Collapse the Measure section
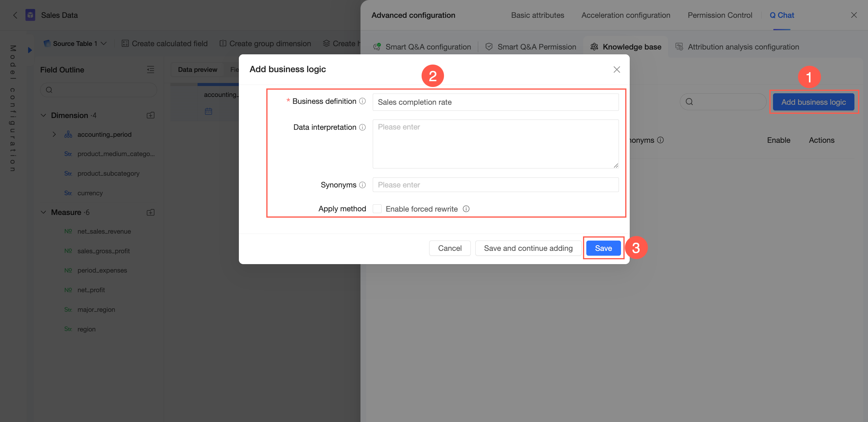Screen dimensions: 868x422 pyautogui.click(x=43, y=213)
